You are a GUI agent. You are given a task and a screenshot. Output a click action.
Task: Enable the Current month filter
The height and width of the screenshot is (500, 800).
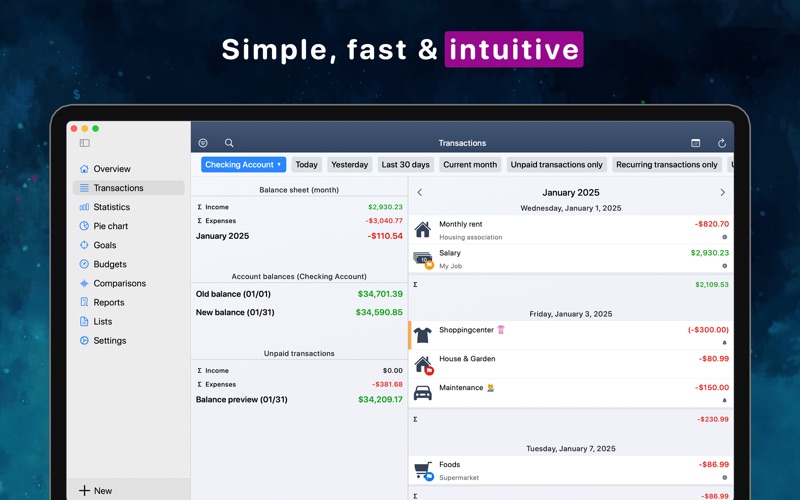point(470,164)
